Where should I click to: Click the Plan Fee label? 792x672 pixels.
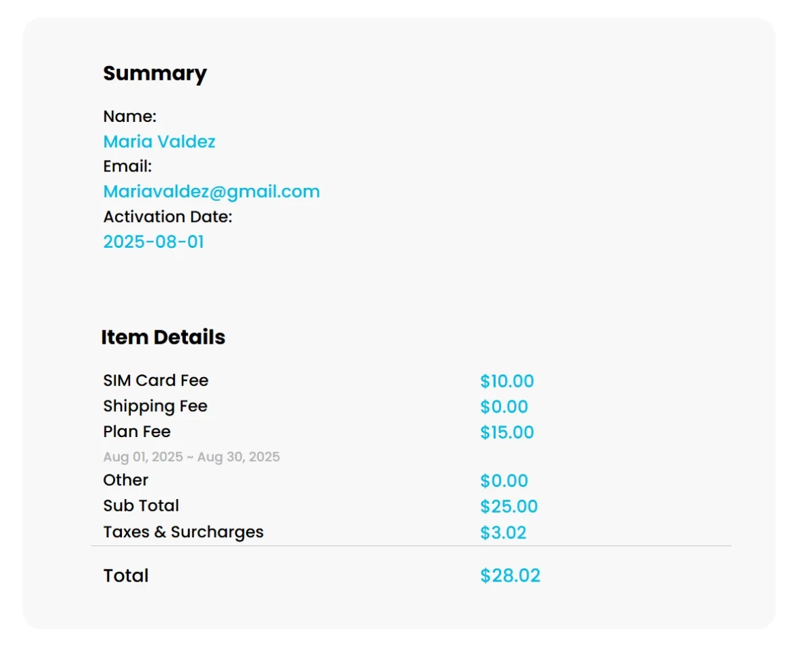[x=137, y=432]
